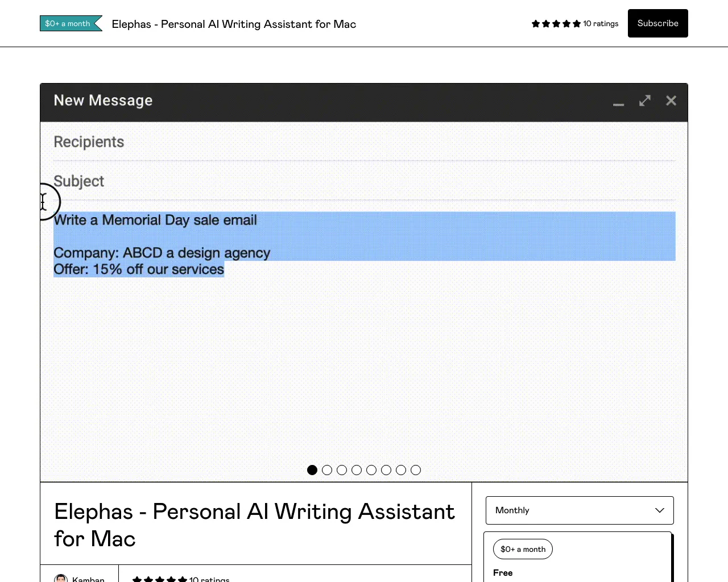Select the eighth carousel dot

[416, 470]
